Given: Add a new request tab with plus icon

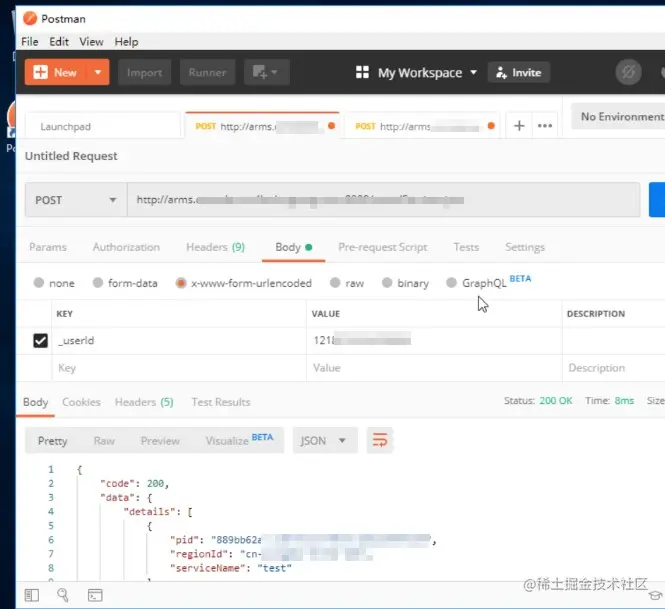Looking at the screenshot, I should tap(519, 126).
